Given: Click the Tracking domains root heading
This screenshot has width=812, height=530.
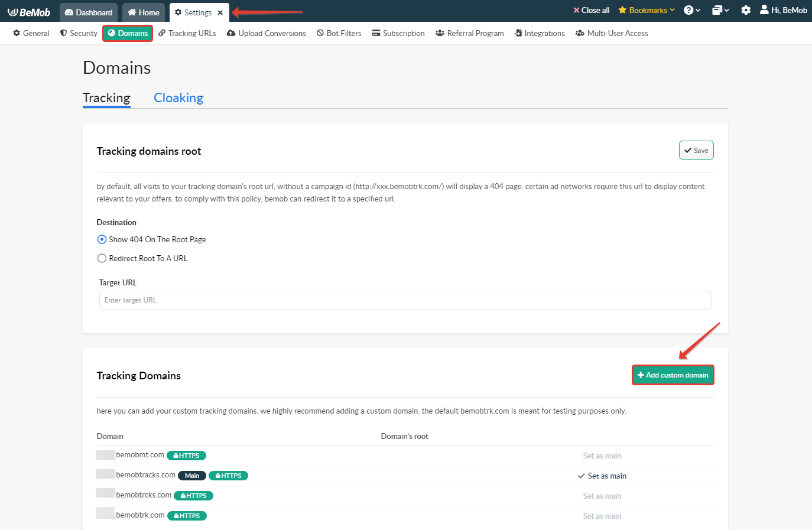Looking at the screenshot, I should (149, 151).
